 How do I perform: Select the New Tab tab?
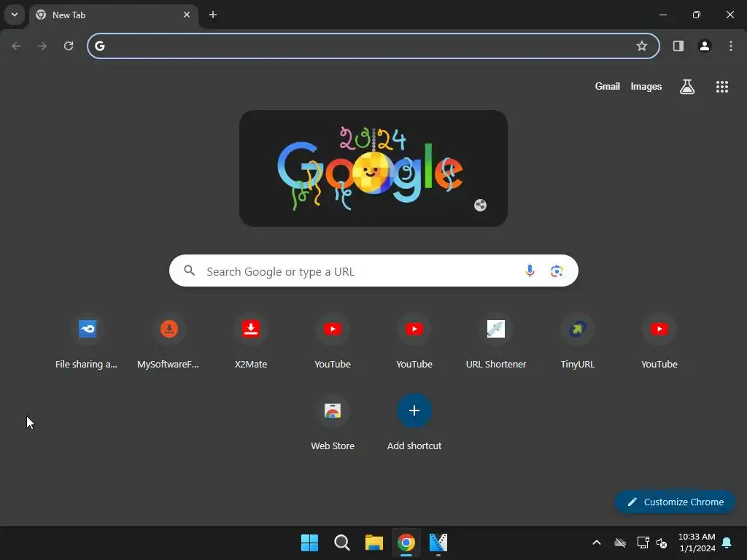tap(113, 15)
